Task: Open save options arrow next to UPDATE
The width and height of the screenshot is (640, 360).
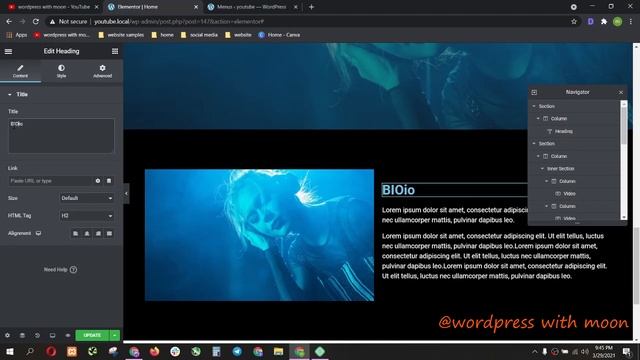Action: pyautogui.click(x=115, y=336)
